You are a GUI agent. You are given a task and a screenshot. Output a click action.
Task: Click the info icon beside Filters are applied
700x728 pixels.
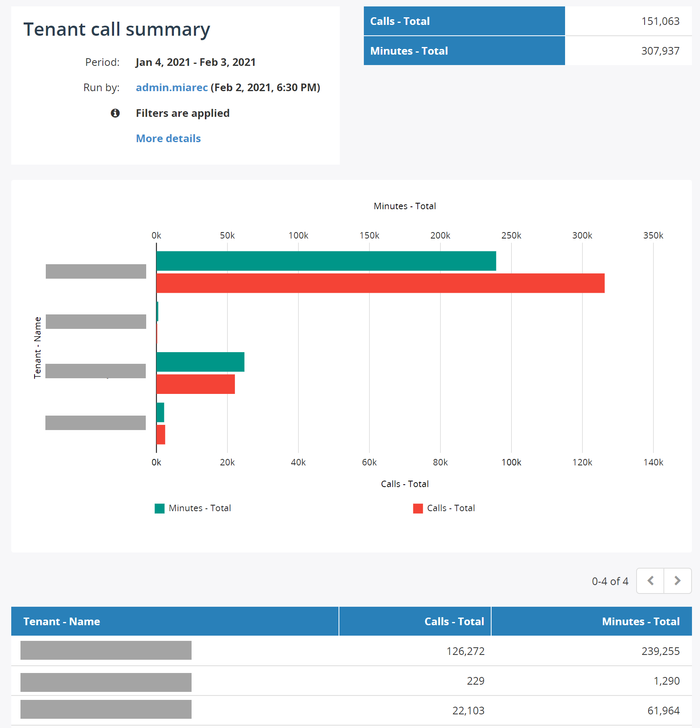[x=115, y=113]
